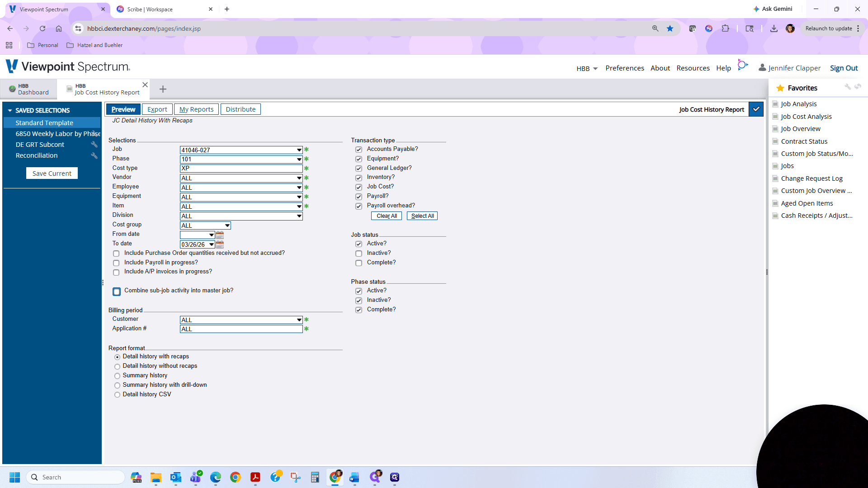Click the wrench icon in Favorites header
This screenshot has width=868, height=488.
pyautogui.click(x=848, y=87)
